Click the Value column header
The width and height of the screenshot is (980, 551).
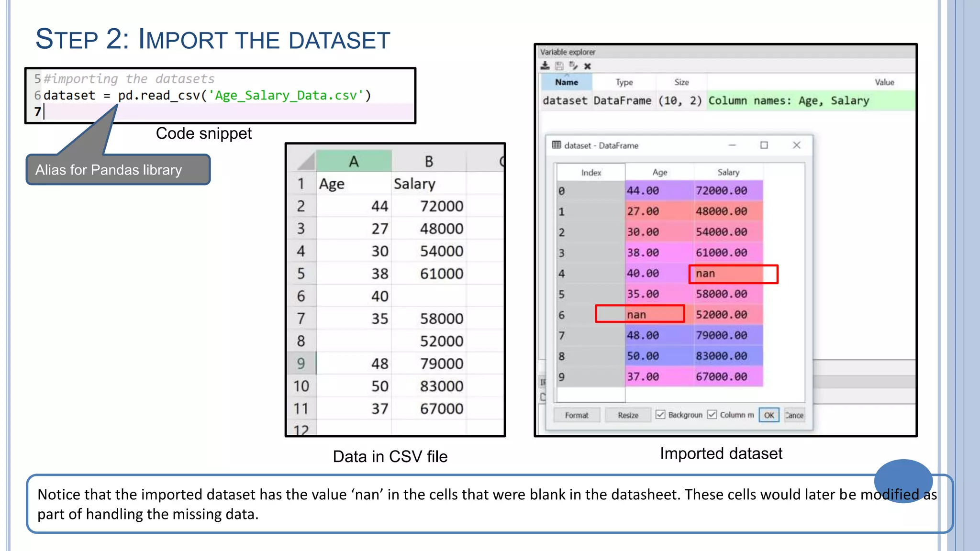(884, 82)
